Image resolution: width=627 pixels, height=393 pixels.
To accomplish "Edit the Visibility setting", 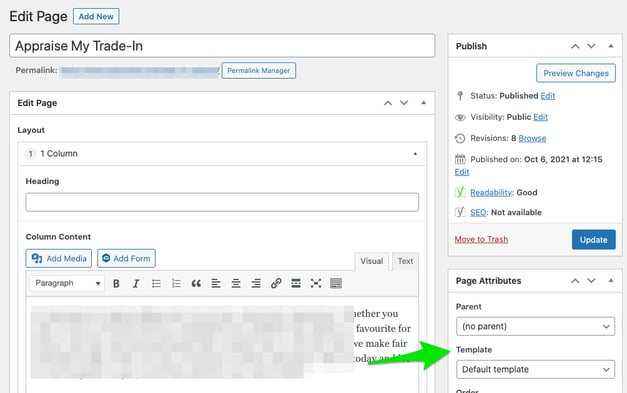I will (540, 117).
